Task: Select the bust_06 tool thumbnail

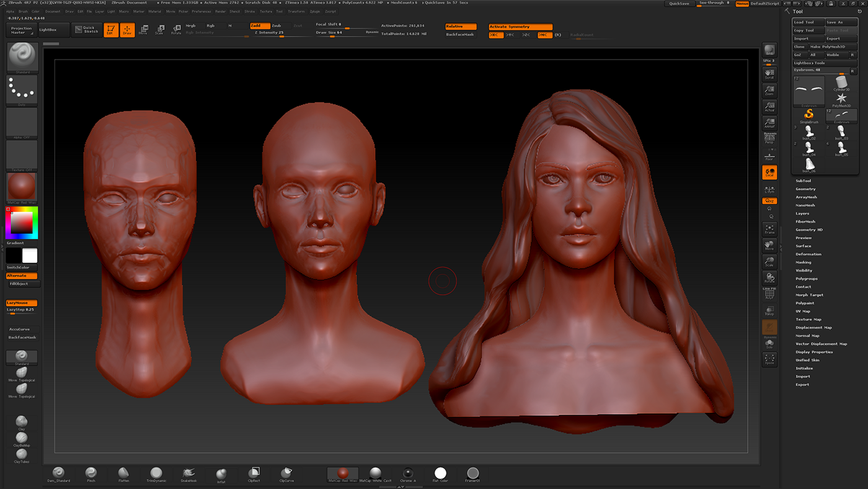Action: [809, 164]
